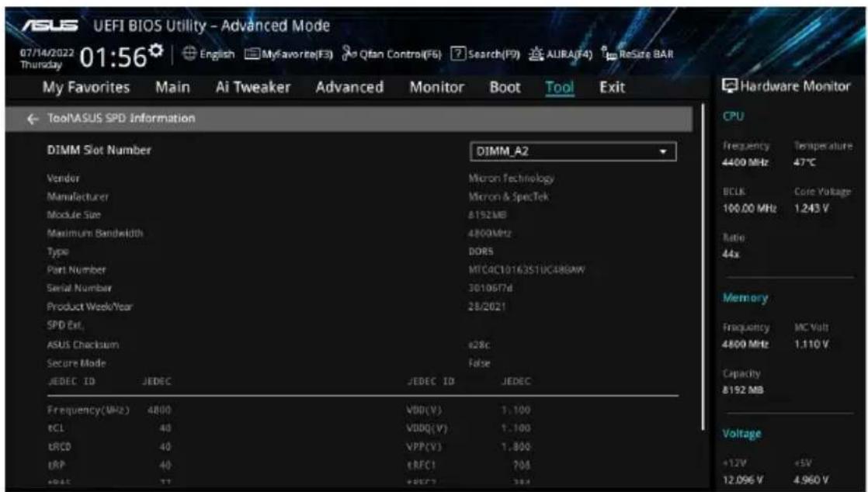Viewport: 868px width, 492px height.
Task: Open the Boot tab
Action: tap(505, 88)
